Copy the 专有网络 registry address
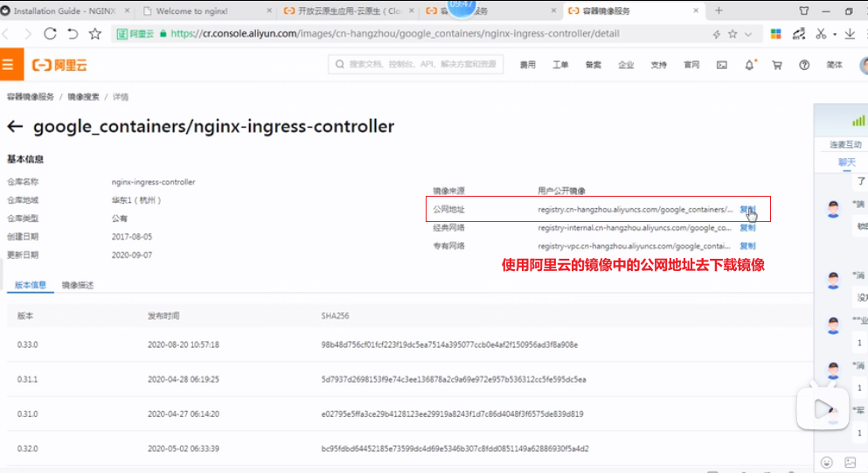The image size is (868, 473). (x=747, y=246)
